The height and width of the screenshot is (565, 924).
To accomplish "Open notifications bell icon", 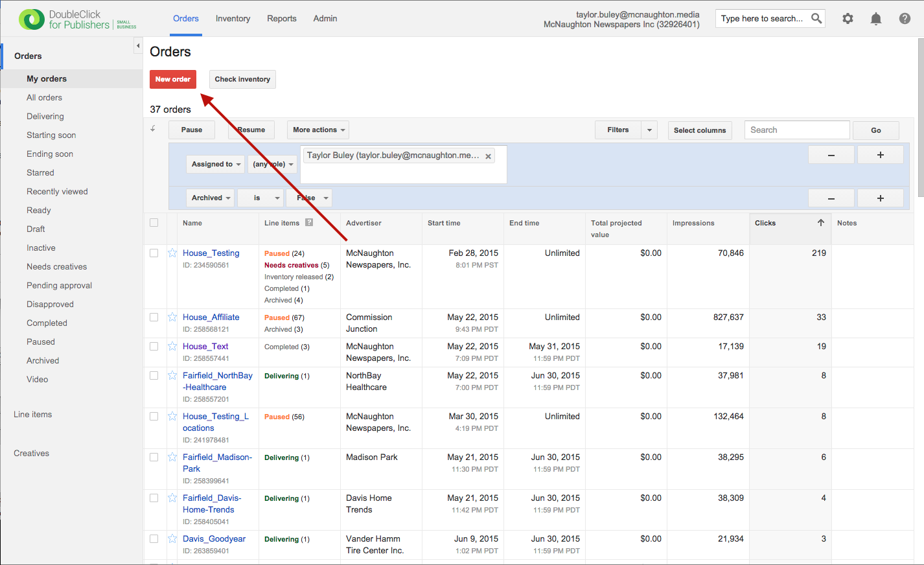I will click(876, 19).
